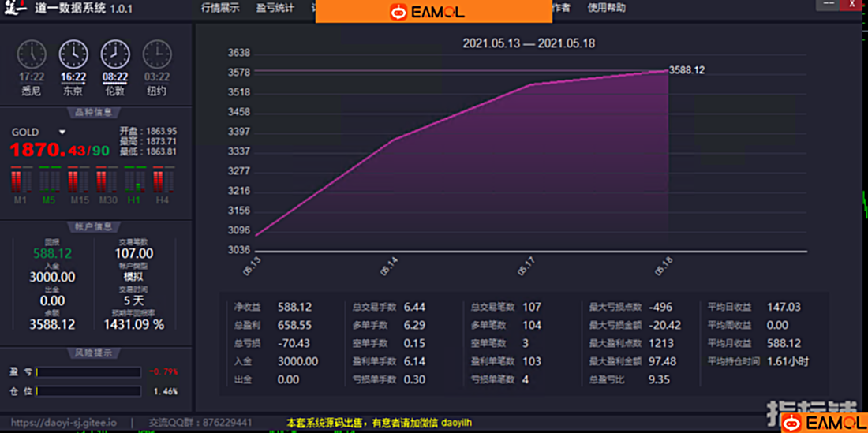Click the app logo next to 道一数据系统
This screenshot has height=433, width=868.
[14, 9]
